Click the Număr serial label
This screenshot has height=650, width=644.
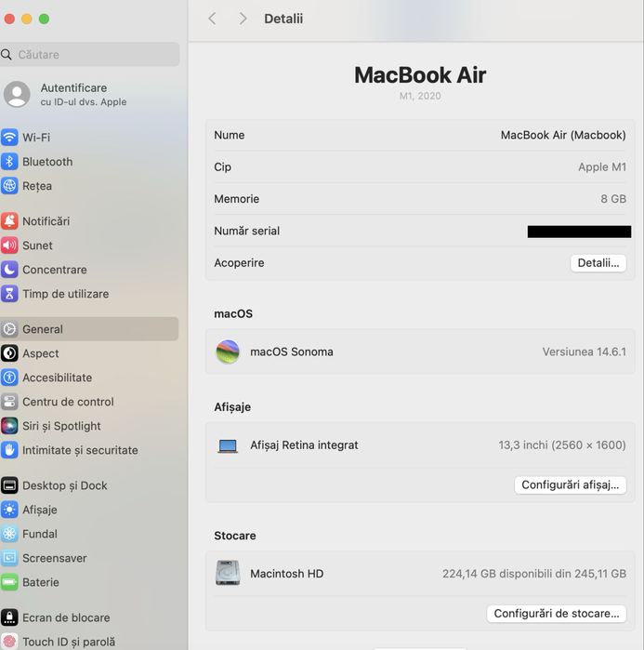pyautogui.click(x=247, y=231)
